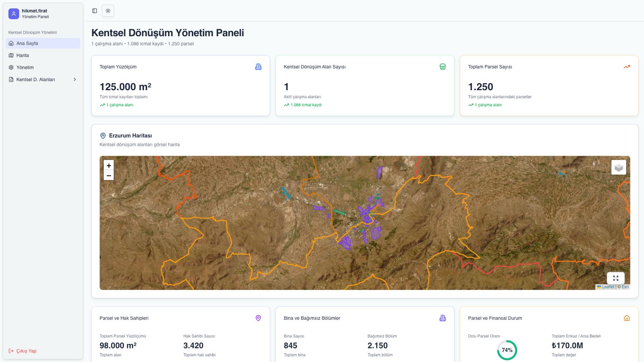The height and width of the screenshot is (362, 644).
Task: Open the map layers control
Action: tap(619, 167)
